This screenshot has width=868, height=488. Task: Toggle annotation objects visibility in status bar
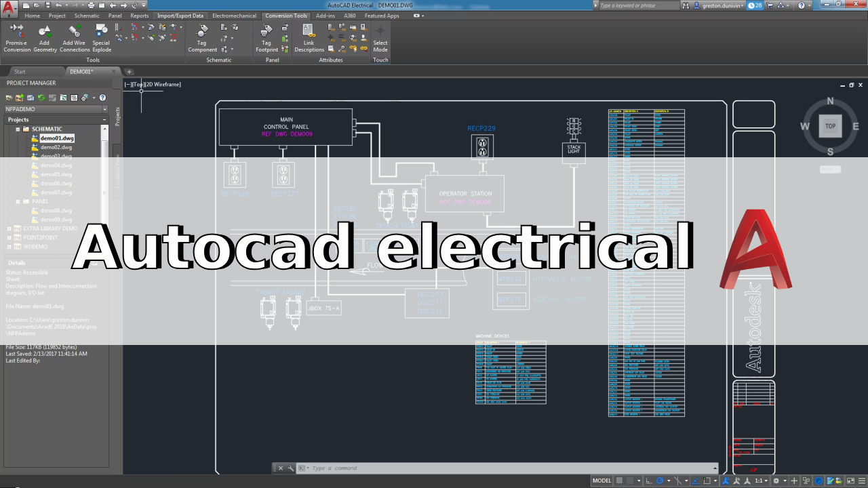(x=726, y=481)
